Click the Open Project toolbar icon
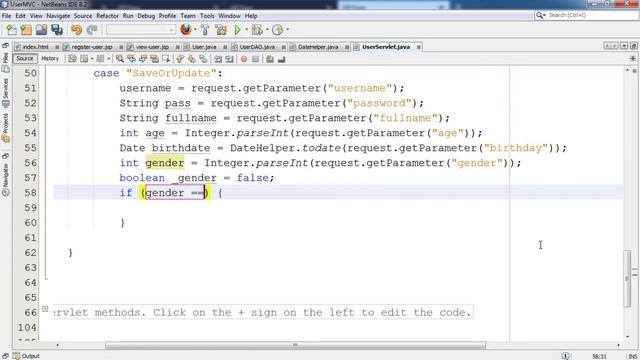 pyautogui.click(x=41, y=30)
